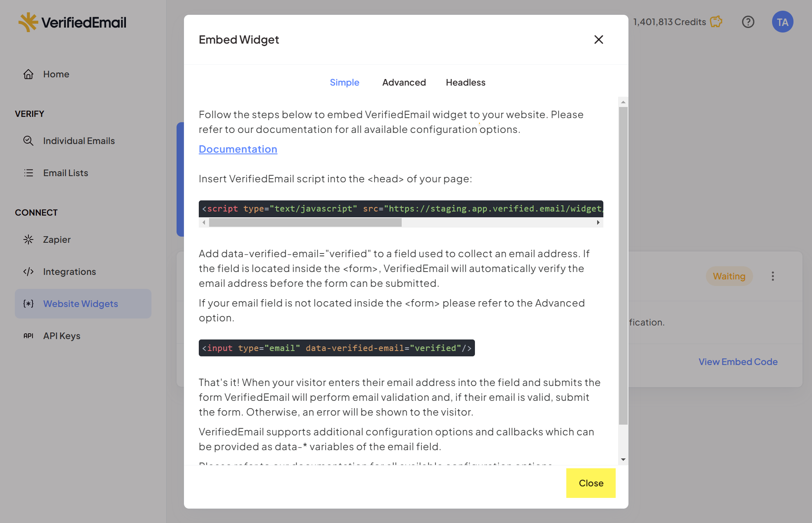Viewport: 812px width, 523px height.
Task: Click the Website Widgets curly braces icon
Action: tap(28, 303)
